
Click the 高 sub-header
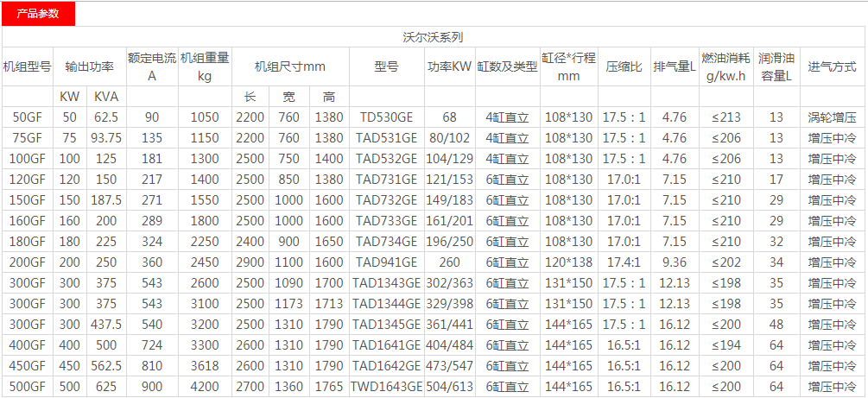[329, 98]
